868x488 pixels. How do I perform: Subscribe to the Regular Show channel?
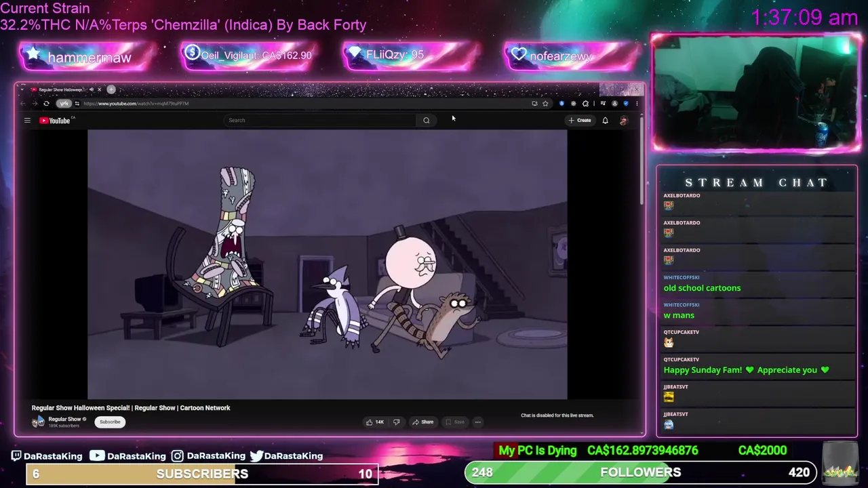pyautogui.click(x=110, y=422)
